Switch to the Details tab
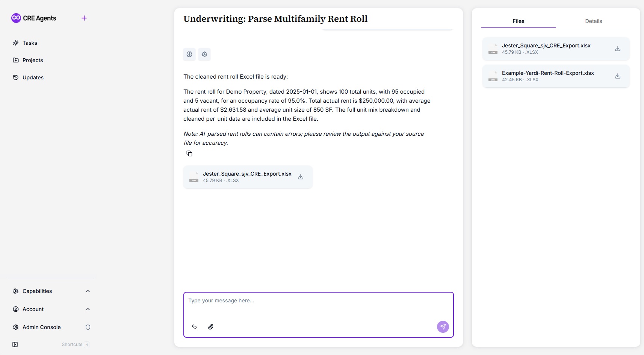The width and height of the screenshot is (644, 355). coord(593,21)
